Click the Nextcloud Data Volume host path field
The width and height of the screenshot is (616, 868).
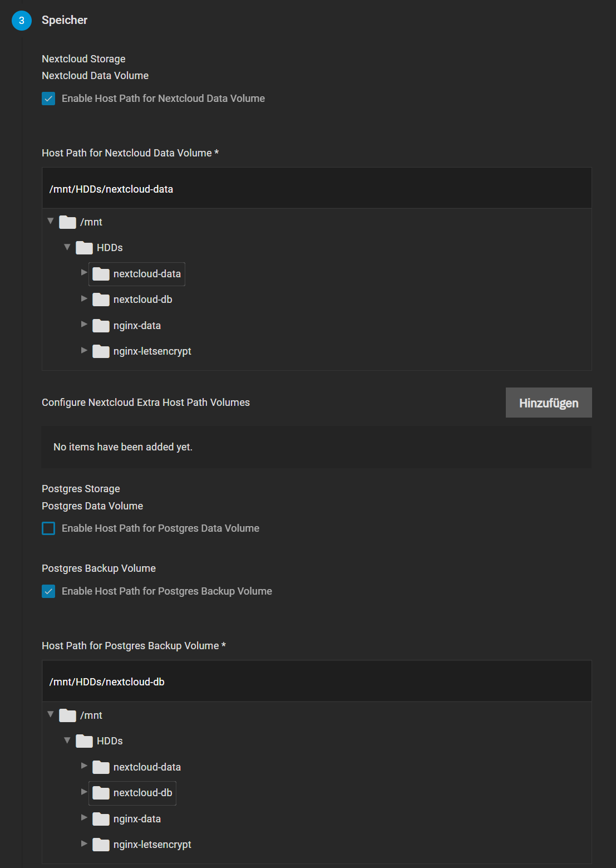coord(316,189)
